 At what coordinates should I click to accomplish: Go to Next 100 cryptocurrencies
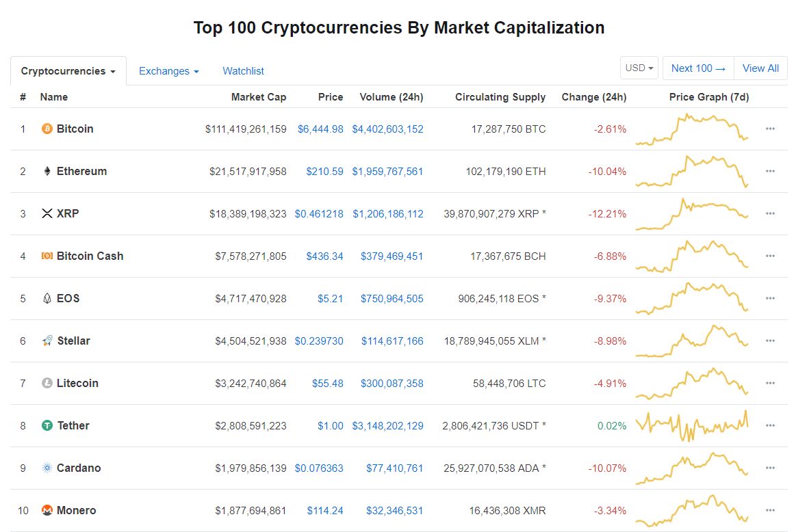tap(698, 68)
